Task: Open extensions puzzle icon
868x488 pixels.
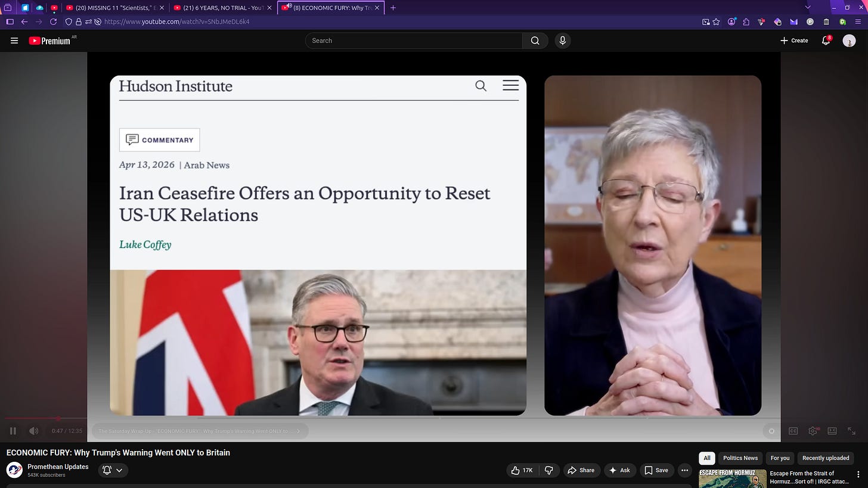Action: tap(746, 21)
